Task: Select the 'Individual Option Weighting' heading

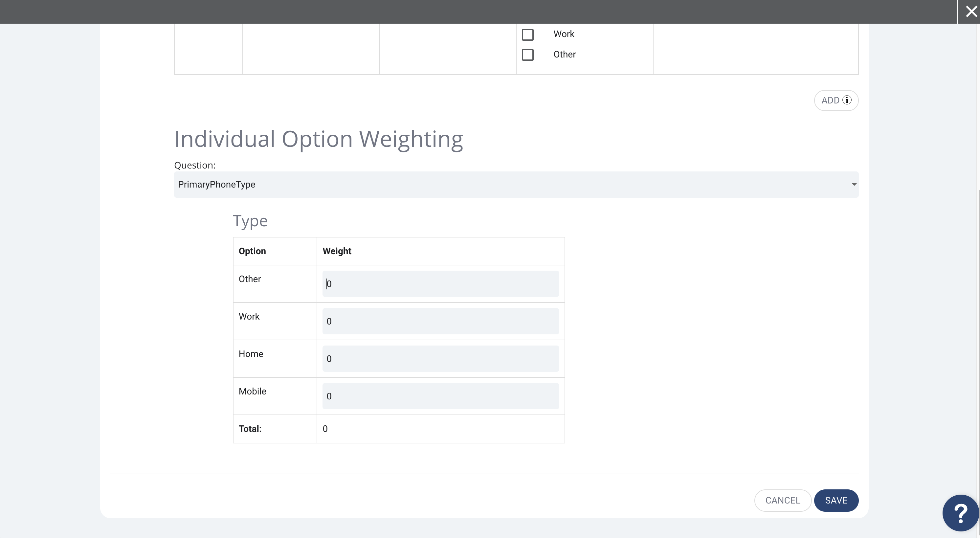Action: 319,139
